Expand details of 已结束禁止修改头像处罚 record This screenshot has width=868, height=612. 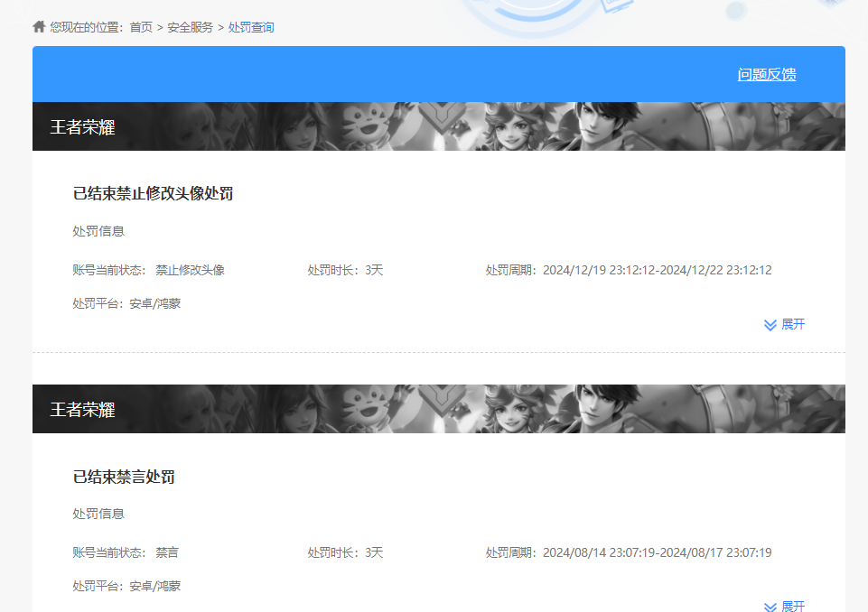click(783, 324)
